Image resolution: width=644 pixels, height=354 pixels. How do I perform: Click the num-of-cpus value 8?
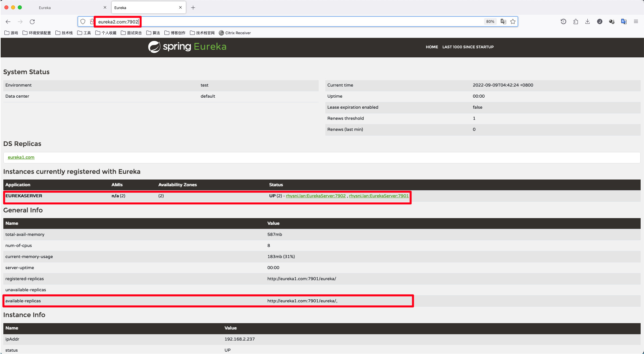(269, 246)
